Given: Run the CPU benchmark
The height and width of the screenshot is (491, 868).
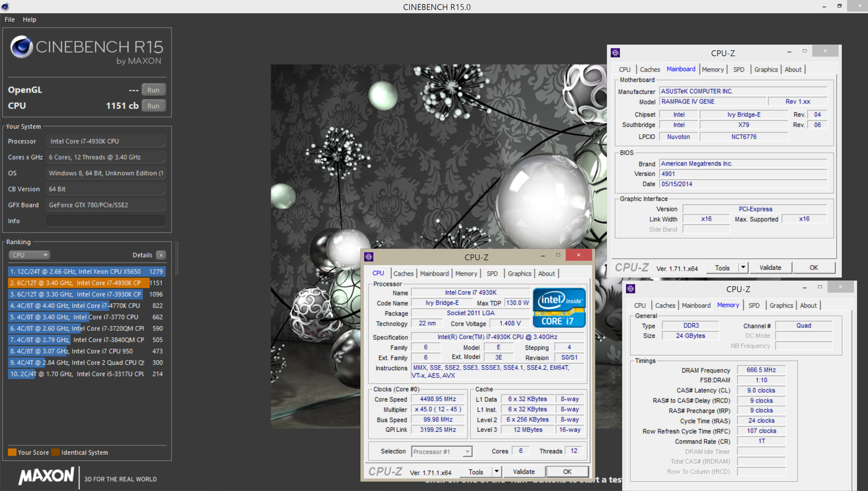Looking at the screenshot, I should (x=153, y=106).
